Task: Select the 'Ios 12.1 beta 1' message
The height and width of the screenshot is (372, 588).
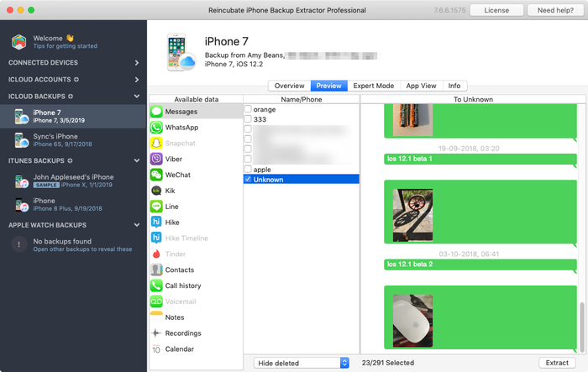Action: click(480, 159)
